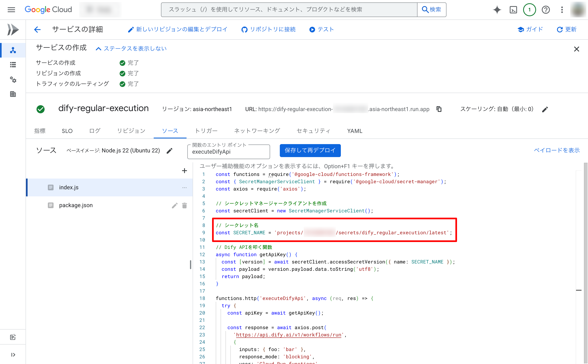This screenshot has width=588, height=364.
Task: Click ペイロードを表示 link
Action: 556,150
